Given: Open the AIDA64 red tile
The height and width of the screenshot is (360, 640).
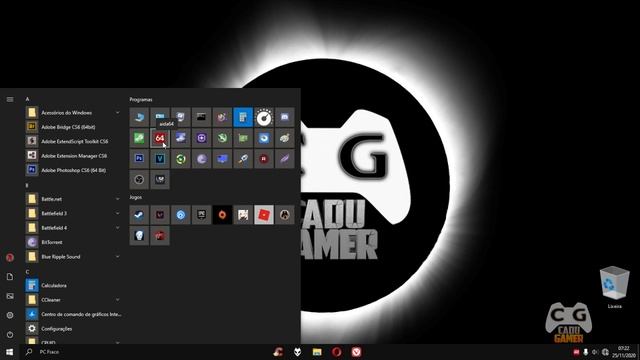Looking at the screenshot, I should pyautogui.click(x=160, y=138).
